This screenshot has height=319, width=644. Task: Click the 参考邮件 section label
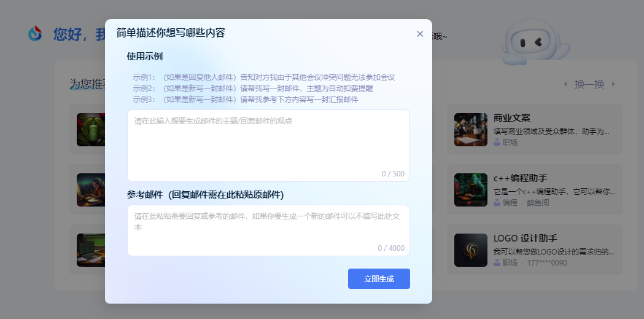pyautogui.click(x=205, y=195)
